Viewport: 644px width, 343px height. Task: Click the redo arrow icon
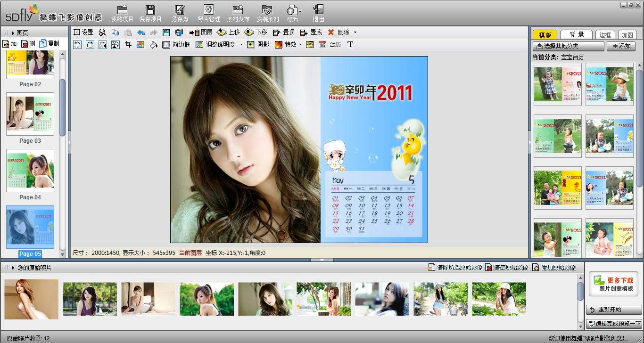click(153, 33)
